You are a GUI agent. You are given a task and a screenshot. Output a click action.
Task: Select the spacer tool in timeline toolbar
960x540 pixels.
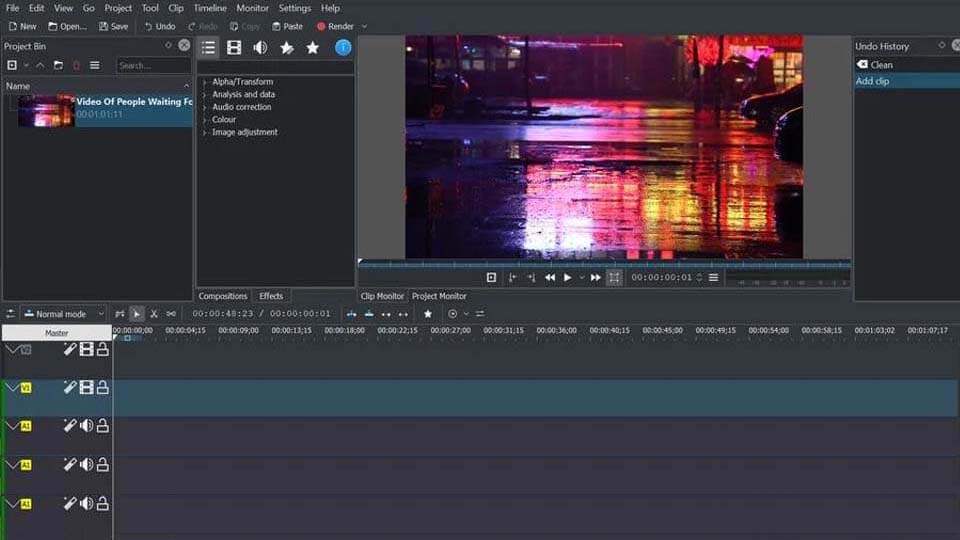point(171,313)
